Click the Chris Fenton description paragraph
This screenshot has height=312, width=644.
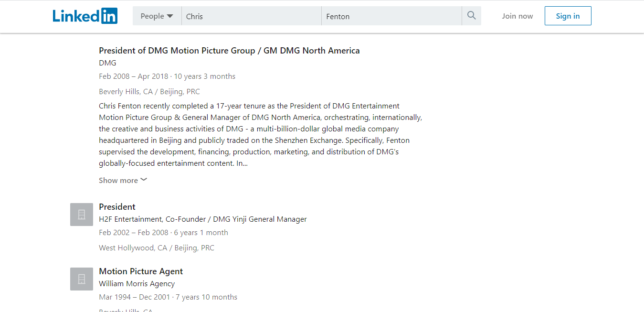261,135
